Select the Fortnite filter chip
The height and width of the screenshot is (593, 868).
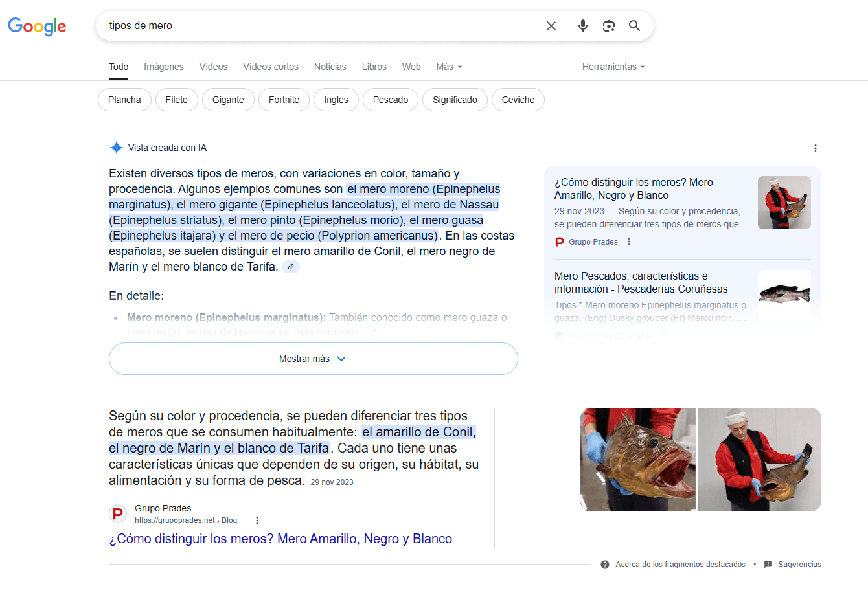click(284, 100)
